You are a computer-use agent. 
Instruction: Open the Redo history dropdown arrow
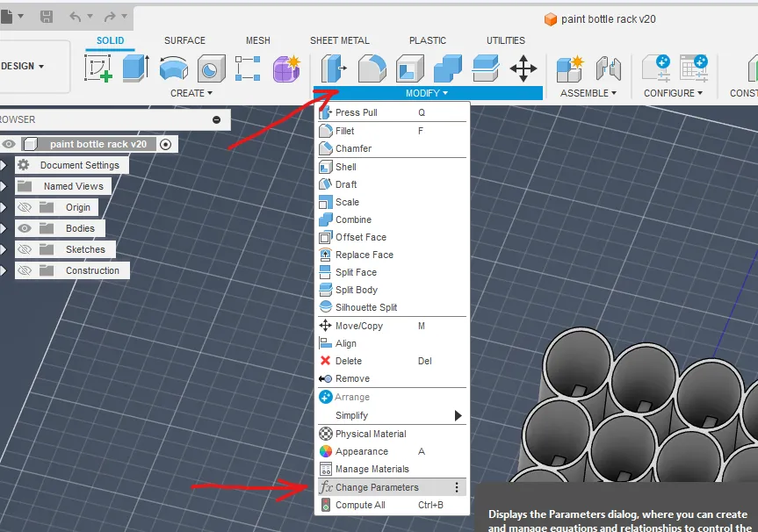(124, 17)
